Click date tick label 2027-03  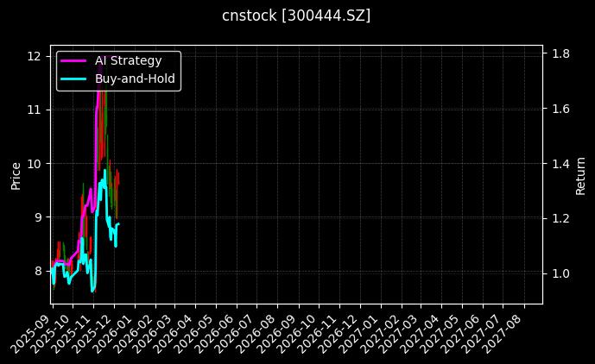point(398,334)
